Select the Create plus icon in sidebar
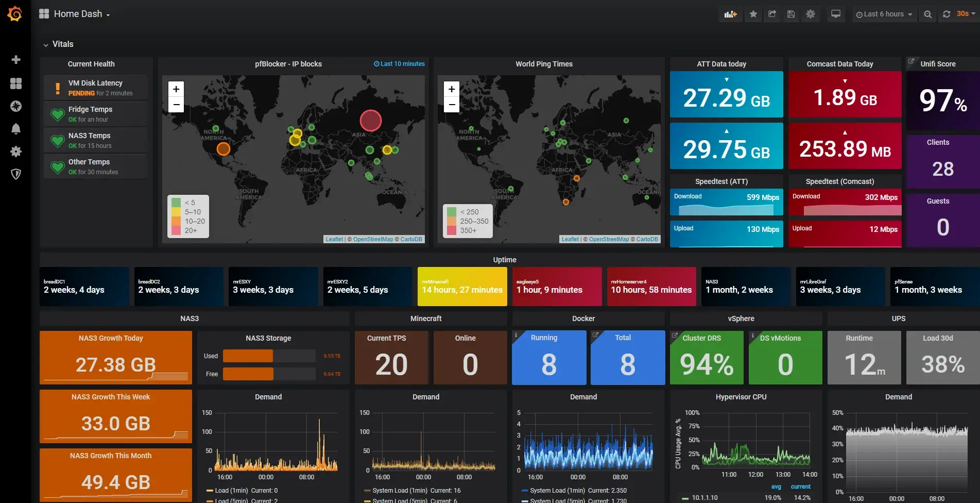The image size is (980, 503). click(x=16, y=59)
